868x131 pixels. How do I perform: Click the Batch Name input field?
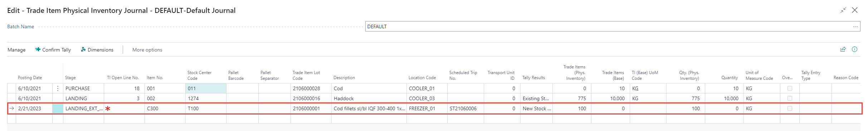coord(608,26)
